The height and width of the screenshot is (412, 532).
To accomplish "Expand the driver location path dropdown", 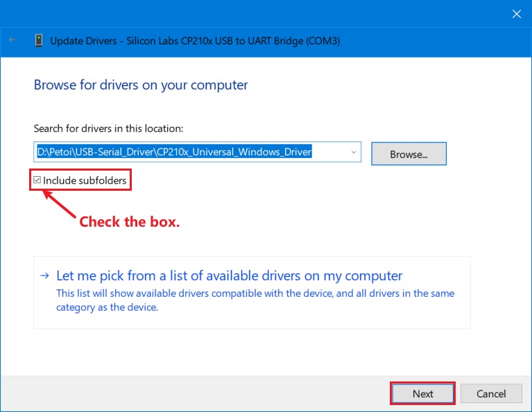I will coord(353,152).
